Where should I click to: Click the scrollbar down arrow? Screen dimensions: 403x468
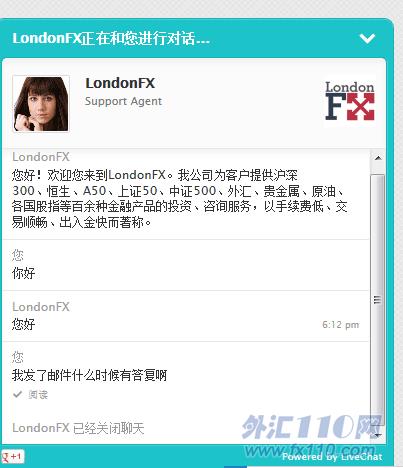pyautogui.click(x=378, y=435)
